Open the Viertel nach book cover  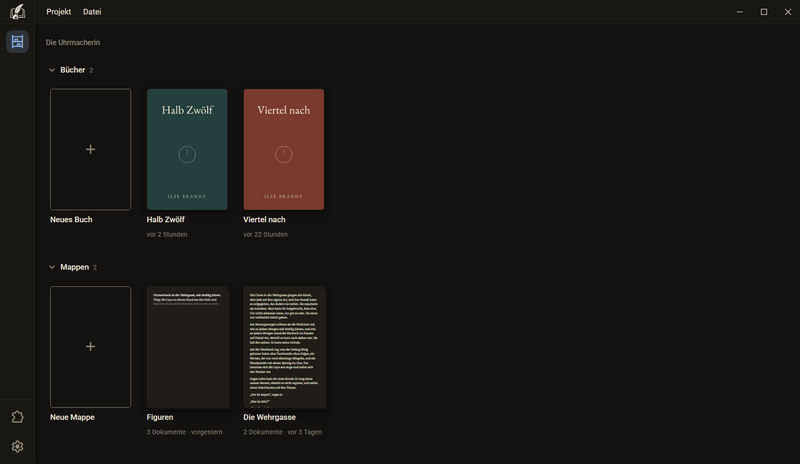click(284, 149)
